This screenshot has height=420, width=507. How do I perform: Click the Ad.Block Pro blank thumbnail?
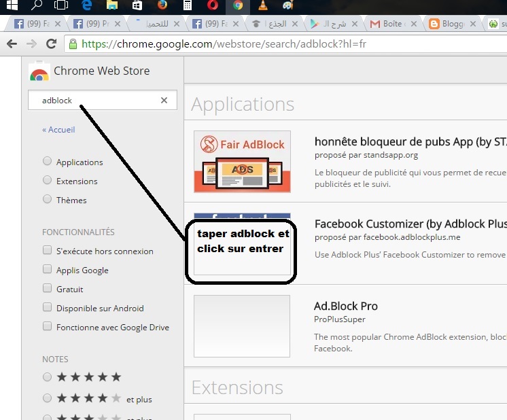(x=242, y=326)
